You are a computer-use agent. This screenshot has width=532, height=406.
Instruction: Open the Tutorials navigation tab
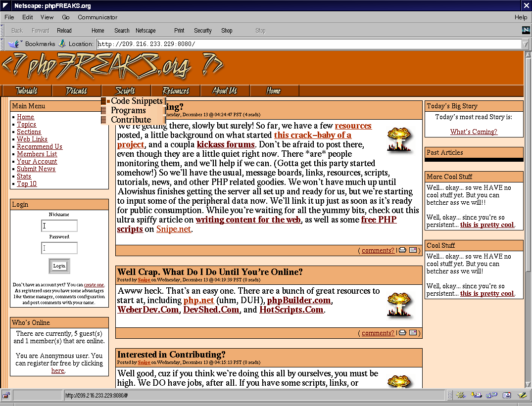(27, 91)
